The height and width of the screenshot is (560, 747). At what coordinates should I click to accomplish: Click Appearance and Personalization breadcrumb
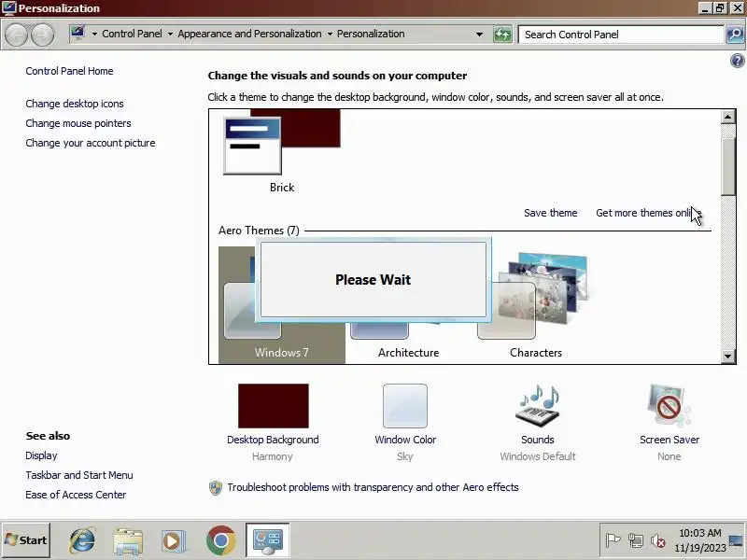point(249,34)
